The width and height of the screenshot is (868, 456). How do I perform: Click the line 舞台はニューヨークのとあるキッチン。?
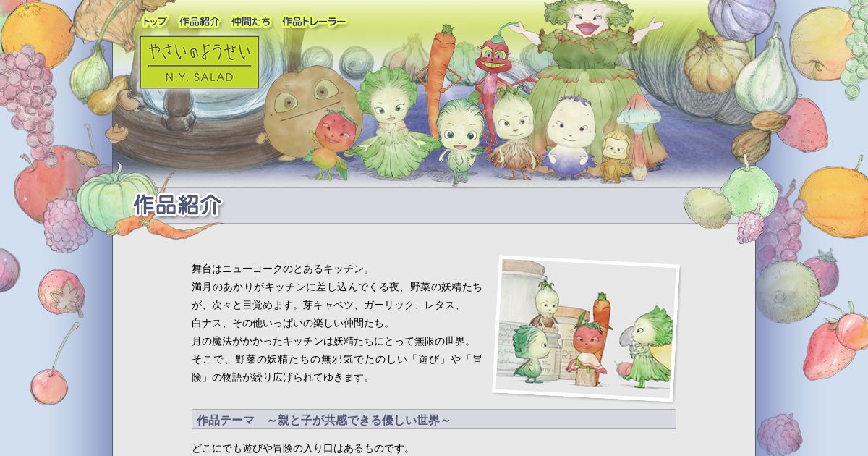coord(281,269)
